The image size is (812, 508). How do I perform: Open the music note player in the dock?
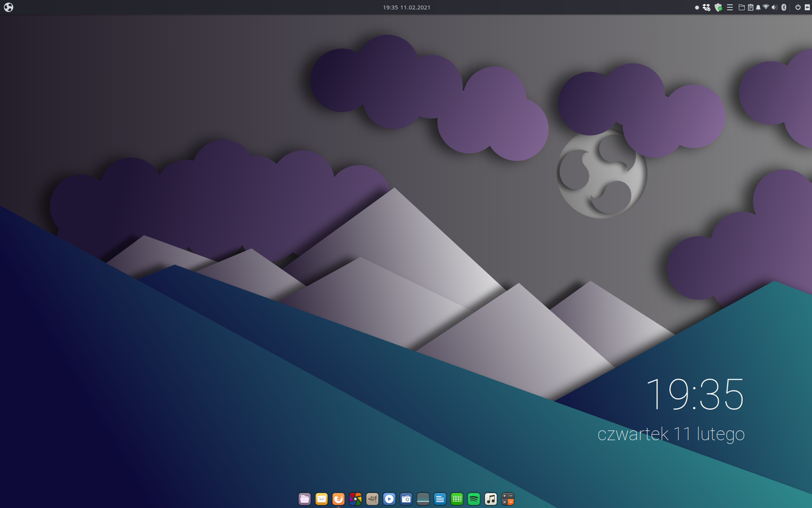pyautogui.click(x=491, y=499)
